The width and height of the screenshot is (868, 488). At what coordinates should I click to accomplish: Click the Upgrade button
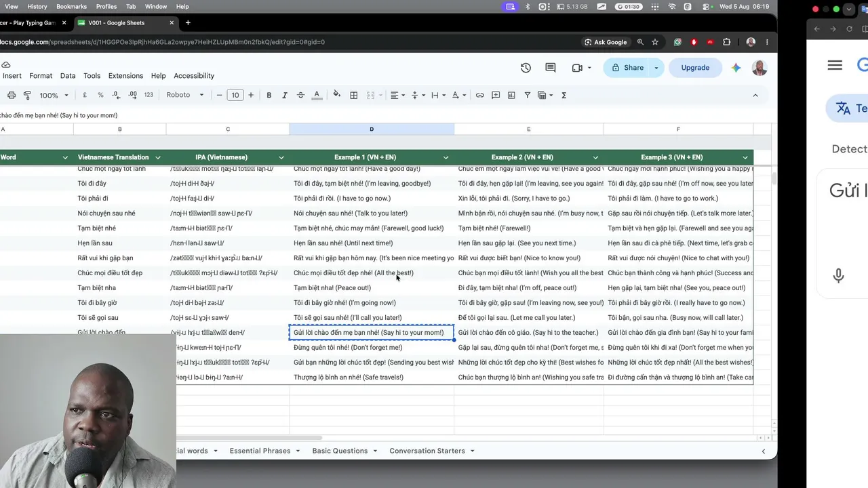pyautogui.click(x=695, y=68)
